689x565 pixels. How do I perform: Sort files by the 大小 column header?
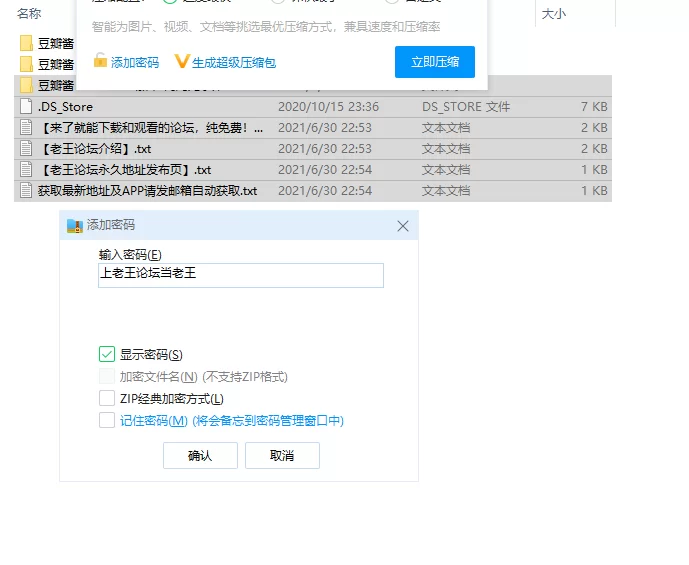pyautogui.click(x=553, y=13)
